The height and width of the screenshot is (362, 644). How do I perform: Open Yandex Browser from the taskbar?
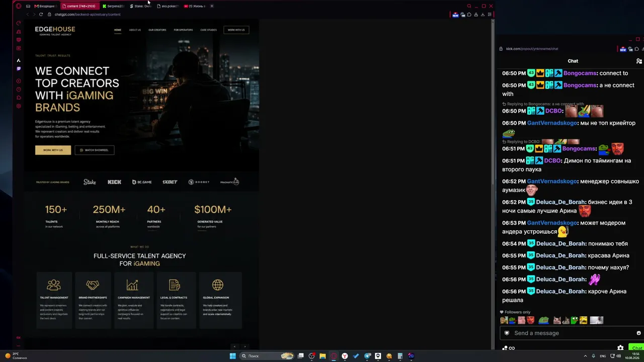point(345,356)
